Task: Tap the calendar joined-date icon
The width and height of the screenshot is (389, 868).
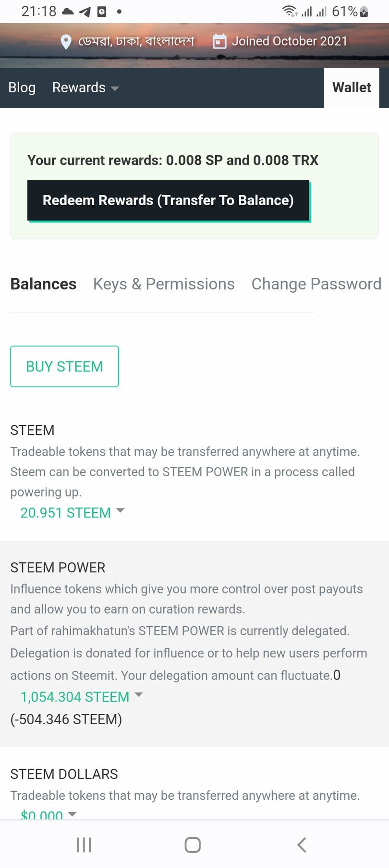Action: click(219, 41)
